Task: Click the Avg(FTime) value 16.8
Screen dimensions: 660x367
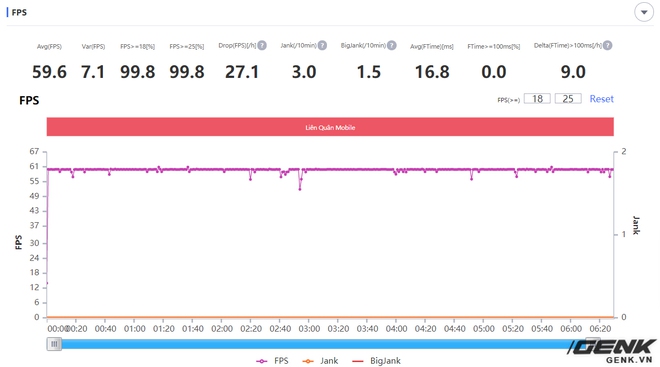Action: [x=432, y=72]
